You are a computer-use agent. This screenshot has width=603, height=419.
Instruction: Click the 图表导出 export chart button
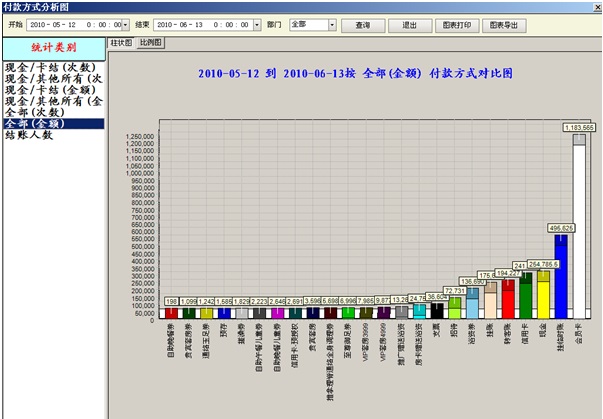point(504,25)
